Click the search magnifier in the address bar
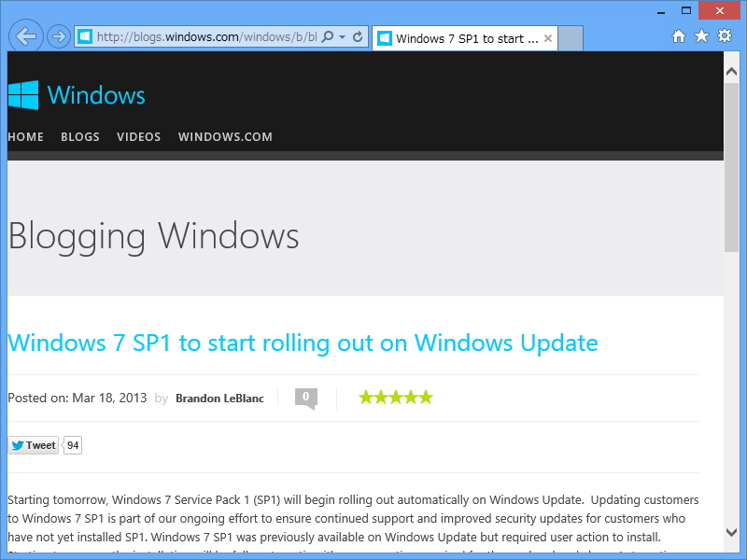Image resolution: width=747 pixels, height=560 pixels. click(x=326, y=35)
